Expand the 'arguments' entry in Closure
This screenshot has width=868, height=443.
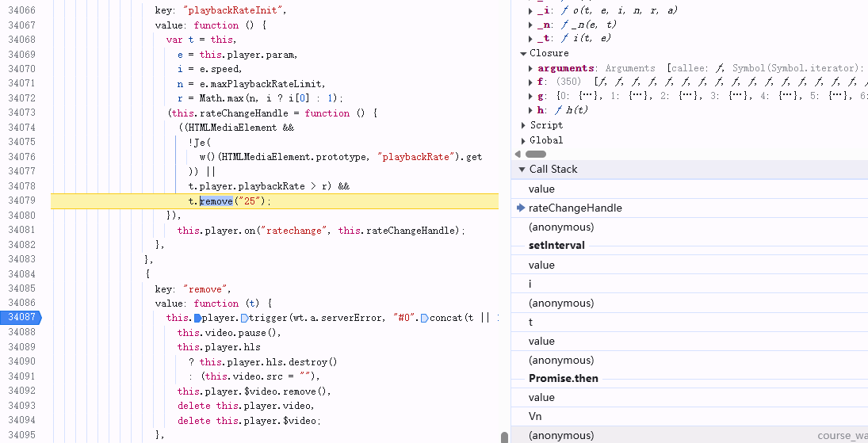(x=531, y=69)
